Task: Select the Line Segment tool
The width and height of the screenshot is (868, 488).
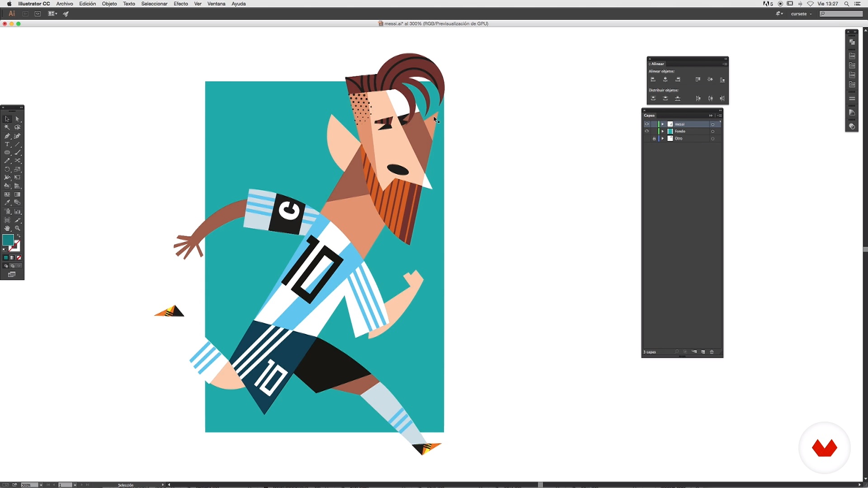Action: tap(18, 145)
